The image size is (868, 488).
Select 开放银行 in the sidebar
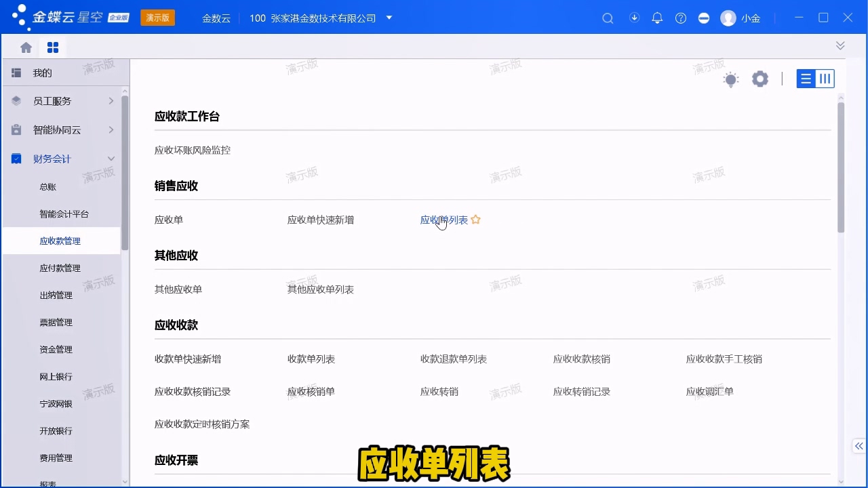(56, 431)
